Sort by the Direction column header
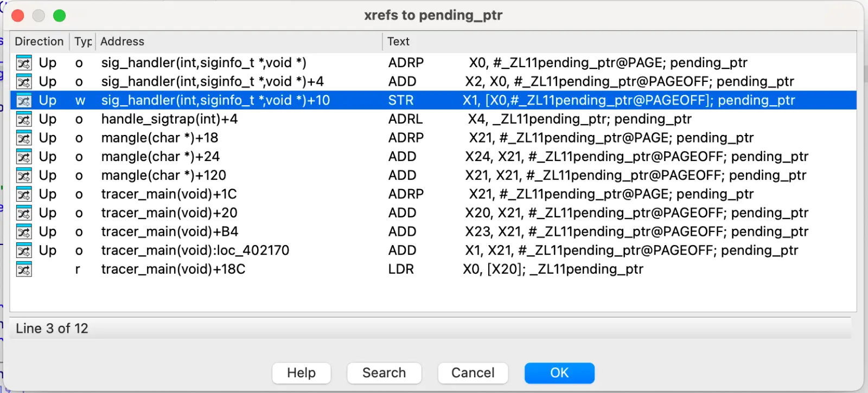Viewport: 868px width, 393px height. pyautogui.click(x=39, y=42)
